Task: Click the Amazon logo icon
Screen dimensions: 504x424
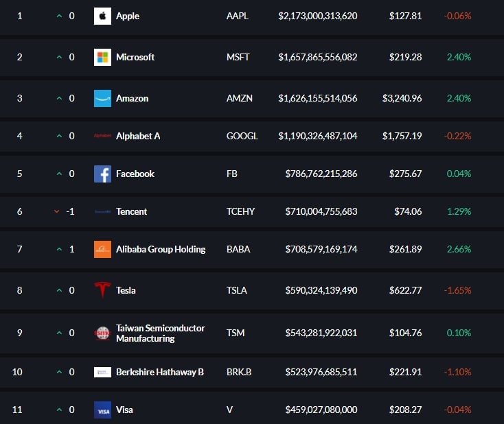Action: [102, 98]
